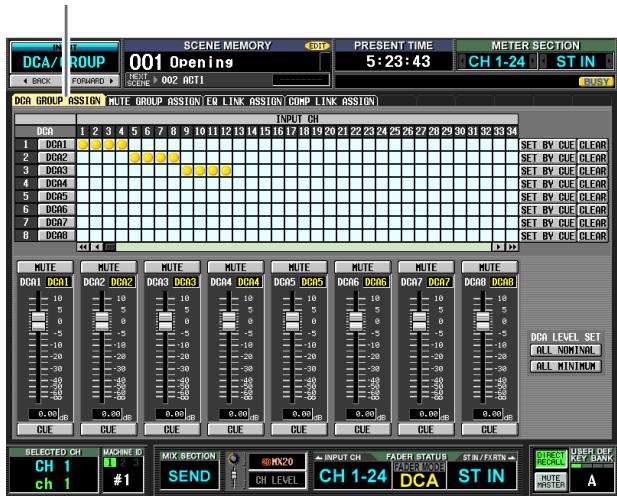Click CLEAR for DCA3 row
Viewport: 617px width, 496px height.
(593, 171)
